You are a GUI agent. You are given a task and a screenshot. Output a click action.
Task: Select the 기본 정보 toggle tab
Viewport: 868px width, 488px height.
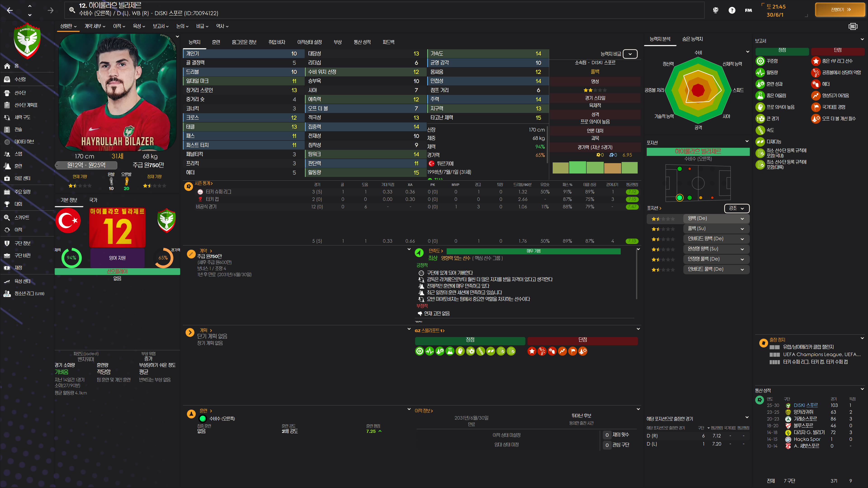[69, 200]
